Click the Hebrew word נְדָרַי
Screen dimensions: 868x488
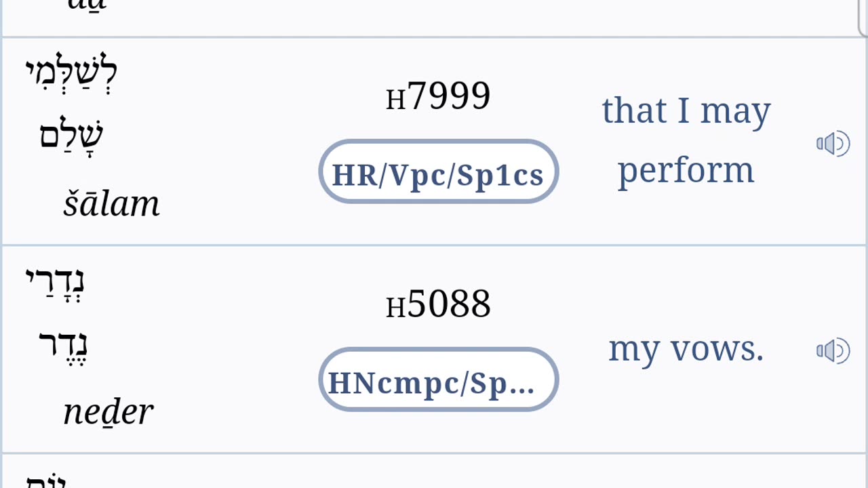55,283
